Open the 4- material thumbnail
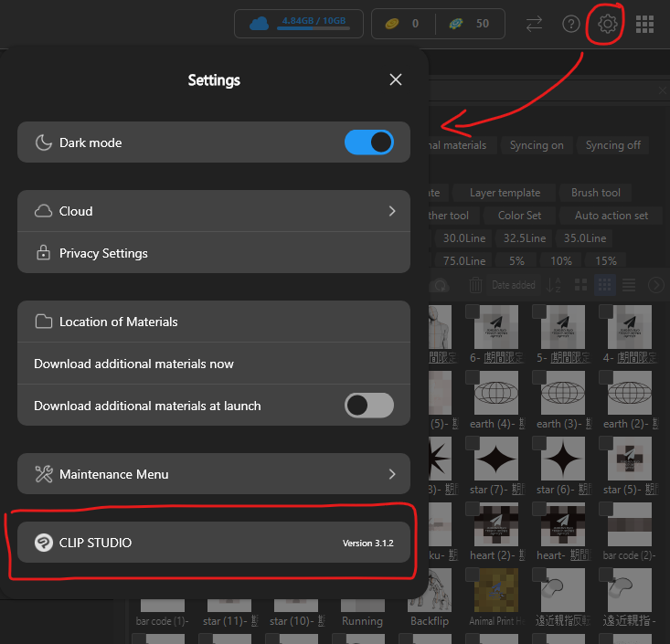This screenshot has width=670, height=644. [x=630, y=327]
